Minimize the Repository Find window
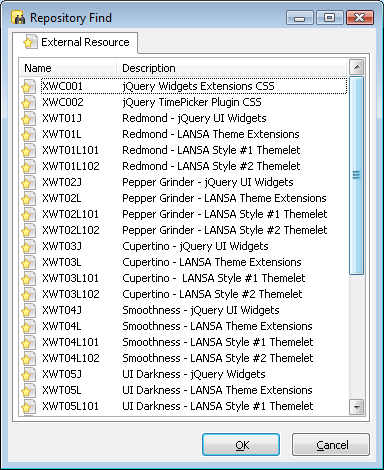Screen dimensions: 384x470 (x=300, y=18)
